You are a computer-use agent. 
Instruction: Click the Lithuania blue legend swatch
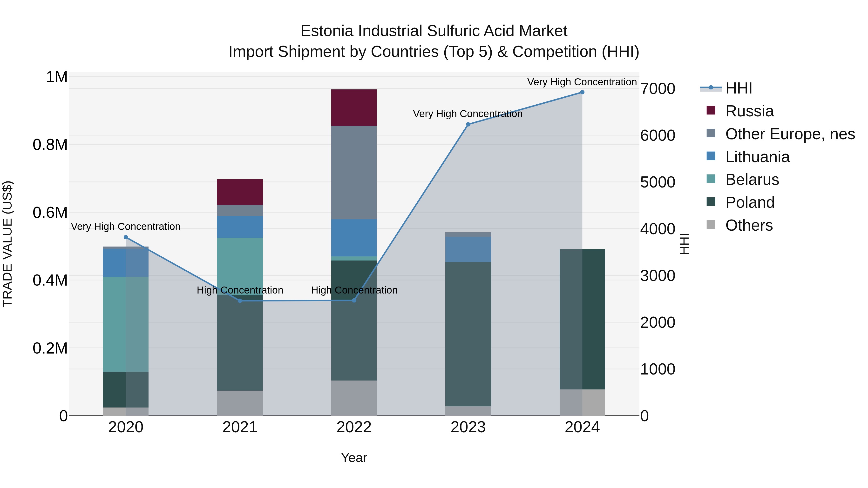point(711,156)
